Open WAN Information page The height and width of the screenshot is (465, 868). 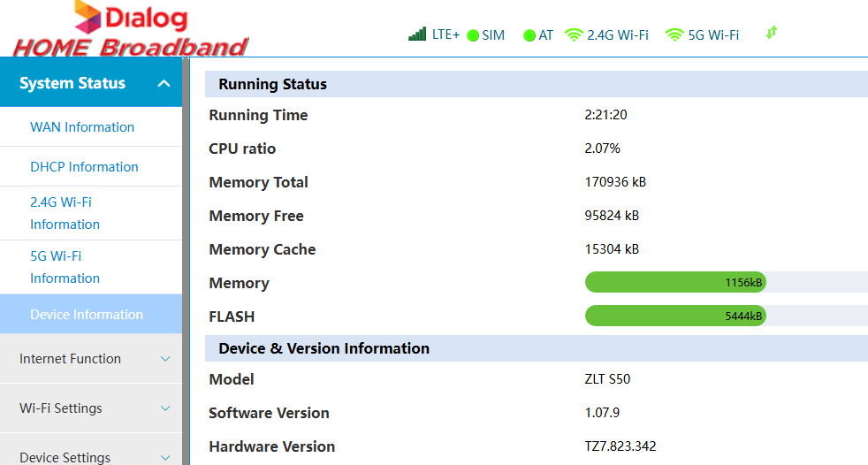(x=82, y=126)
